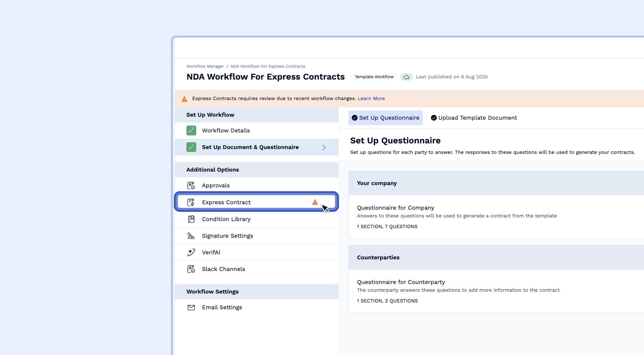Click the VerifAI sparkle icon
The image size is (644, 355).
(191, 252)
